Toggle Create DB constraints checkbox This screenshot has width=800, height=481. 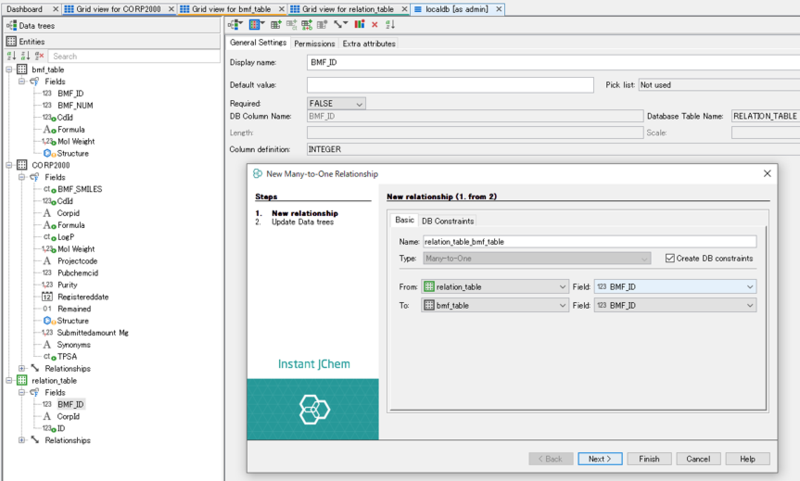pyautogui.click(x=670, y=259)
